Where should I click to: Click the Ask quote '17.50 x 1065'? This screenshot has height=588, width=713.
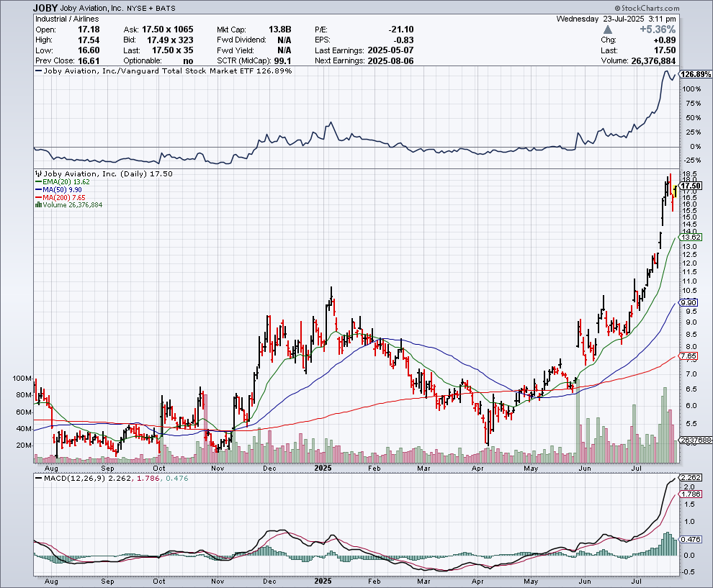click(x=167, y=30)
